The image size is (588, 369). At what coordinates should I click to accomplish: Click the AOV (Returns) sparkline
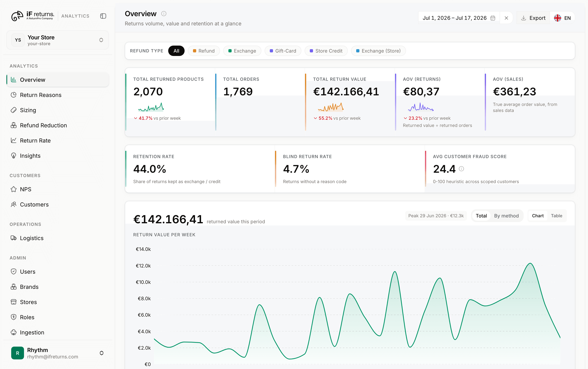[x=421, y=107]
